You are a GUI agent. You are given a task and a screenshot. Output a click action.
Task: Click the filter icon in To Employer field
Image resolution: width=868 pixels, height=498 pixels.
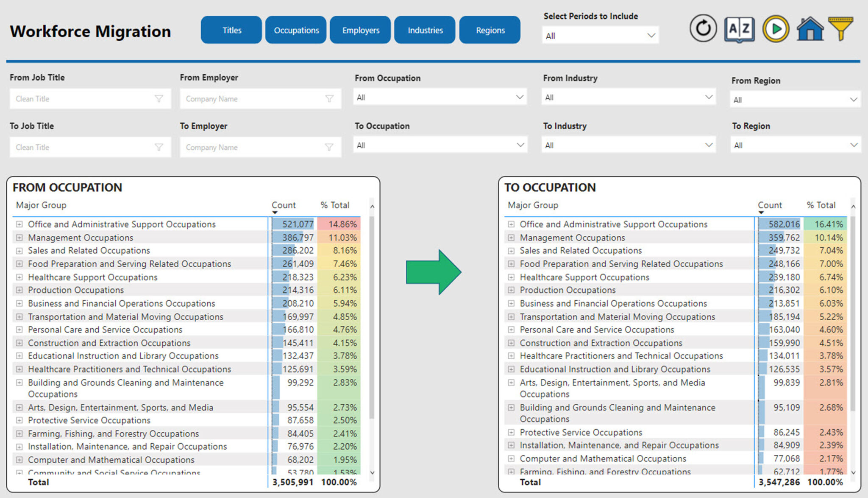330,147
